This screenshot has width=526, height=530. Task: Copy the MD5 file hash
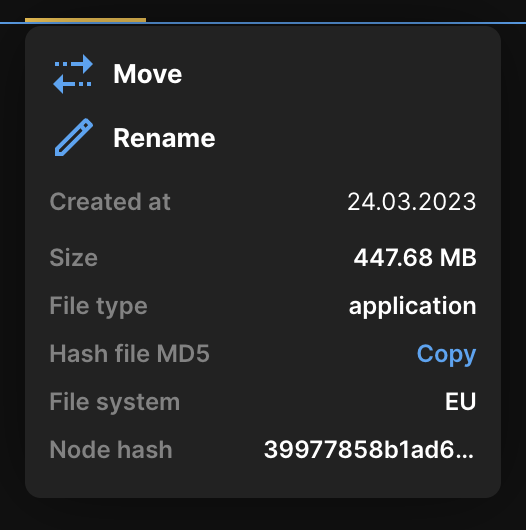tap(446, 354)
